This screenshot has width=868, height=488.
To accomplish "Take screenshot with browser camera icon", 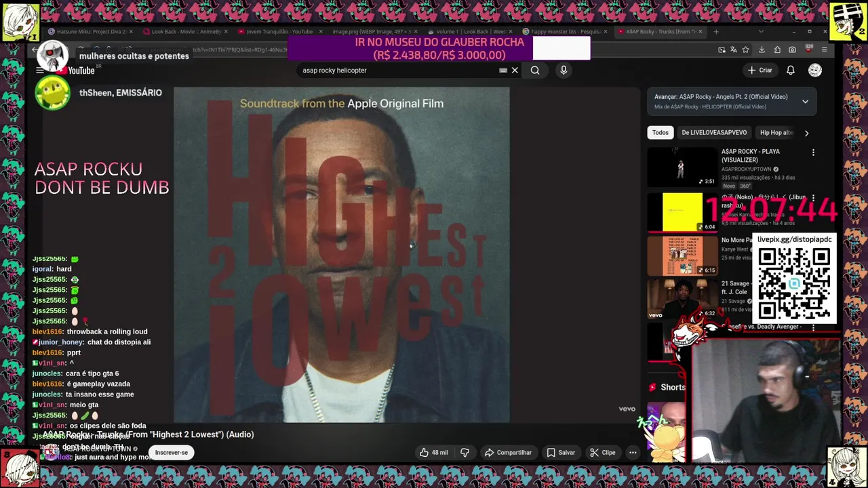I will click(792, 49).
